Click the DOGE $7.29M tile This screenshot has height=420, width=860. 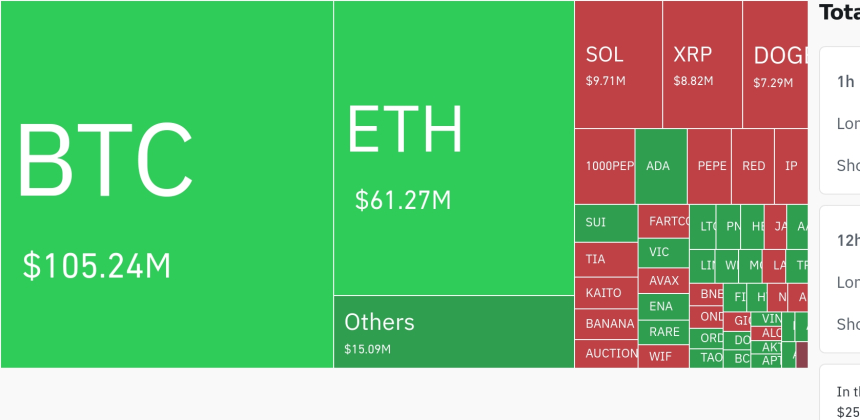(776, 64)
